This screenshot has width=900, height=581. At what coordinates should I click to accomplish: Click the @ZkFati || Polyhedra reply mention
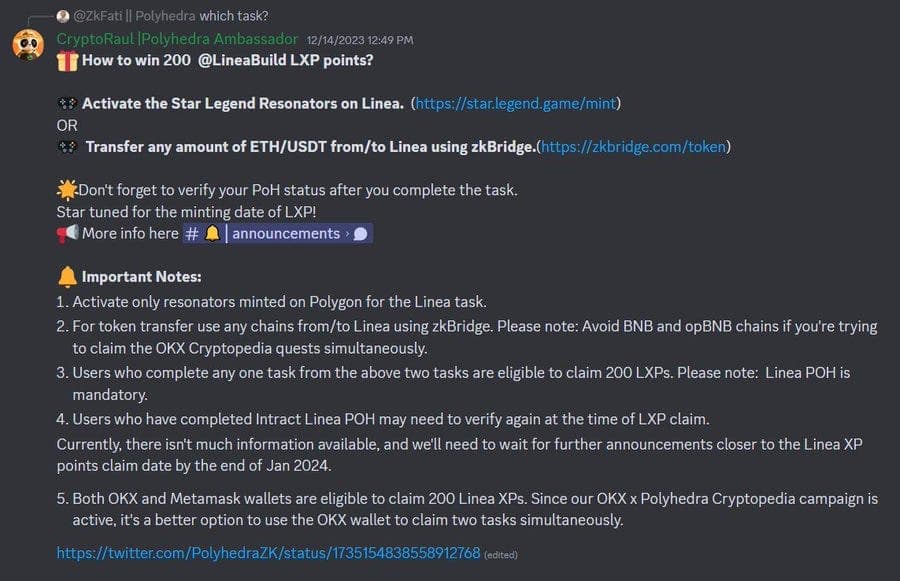(x=134, y=16)
